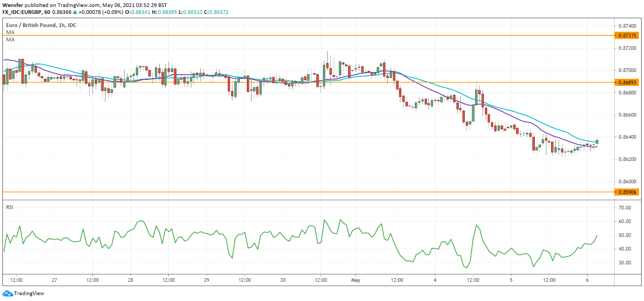Image resolution: width=644 pixels, height=301 pixels.
Task: Select the upper MA indicator label
Action: [10, 33]
